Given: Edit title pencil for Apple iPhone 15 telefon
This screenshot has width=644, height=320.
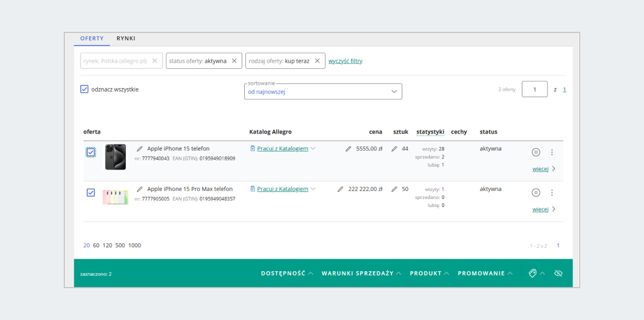Looking at the screenshot, I should pos(140,149).
